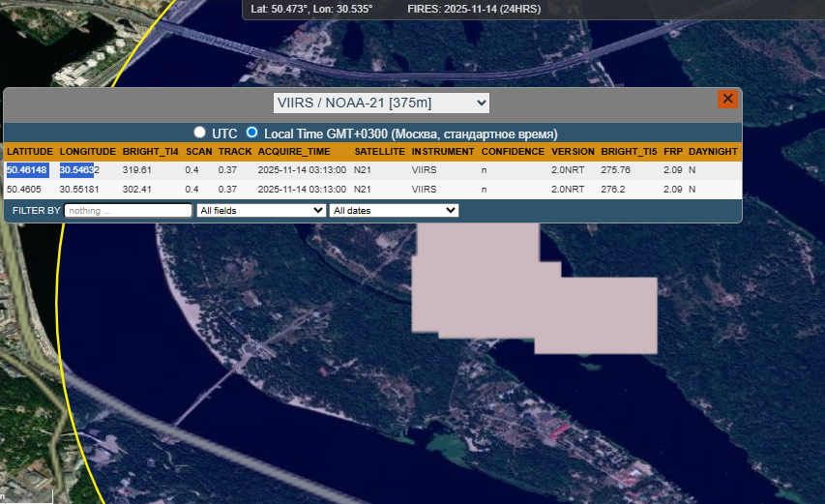825x504 pixels.
Task: Click the CONFIDENCE column header
Action: (x=513, y=152)
